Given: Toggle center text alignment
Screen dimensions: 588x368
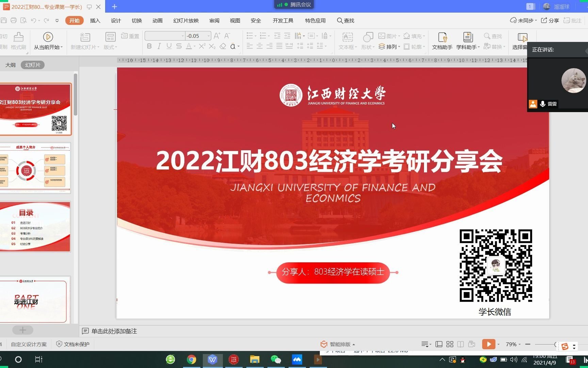Looking at the screenshot, I should 259,46.
